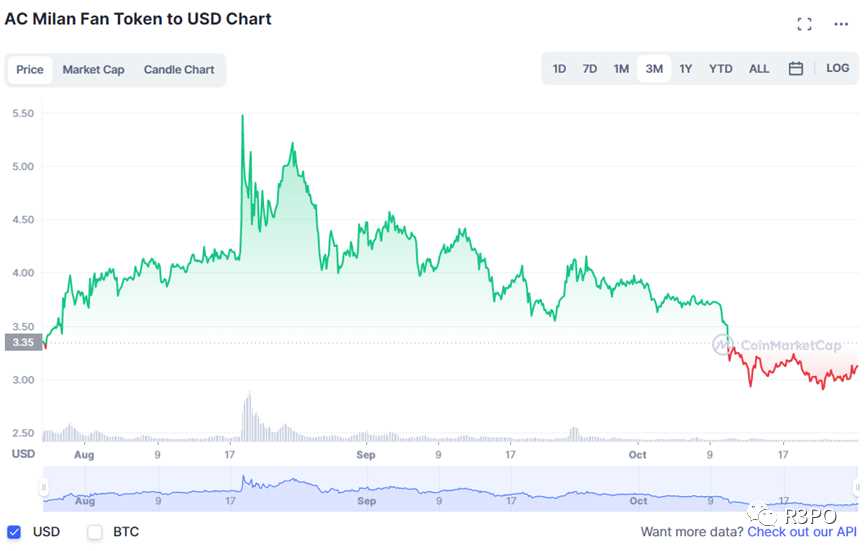Click the CoinMarketCap watermark logo
The width and height of the screenshot is (865, 551).
777,345
